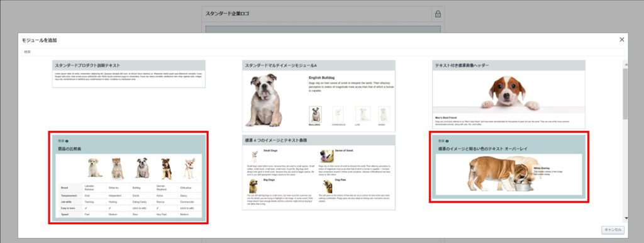Close the モジュールを追加 dialog with the X
The image size is (644, 243).
(x=621, y=40)
